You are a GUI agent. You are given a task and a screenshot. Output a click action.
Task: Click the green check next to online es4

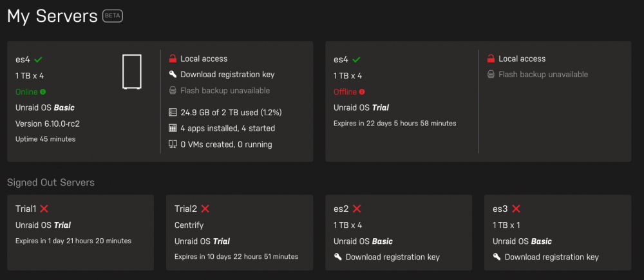pyautogui.click(x=38, y=59)
